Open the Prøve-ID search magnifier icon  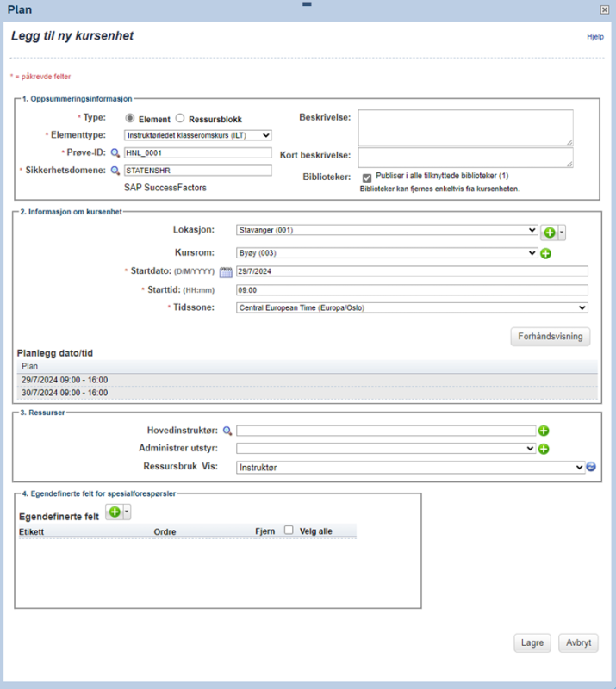(115, 153)
